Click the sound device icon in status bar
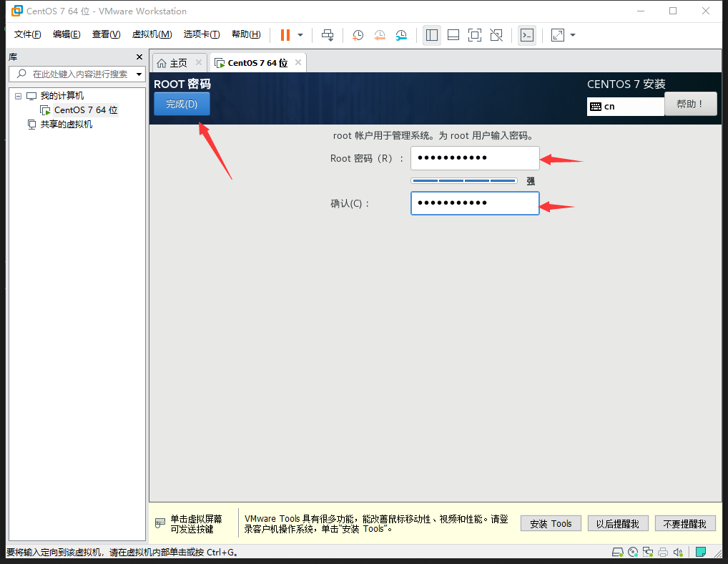 click(678, 552)
